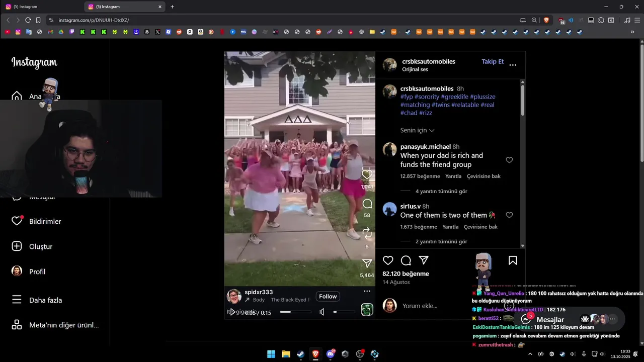Like sir1us.v's comment
The height and width of the screenshot is (362, 644).
point(509,215)
